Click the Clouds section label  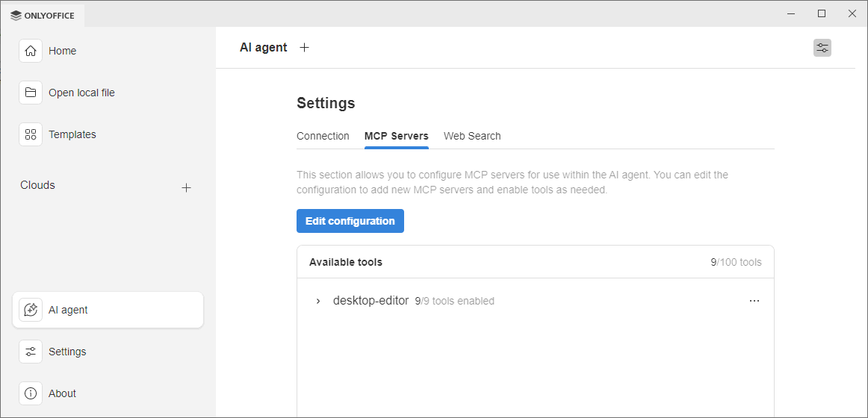(37, 185)
